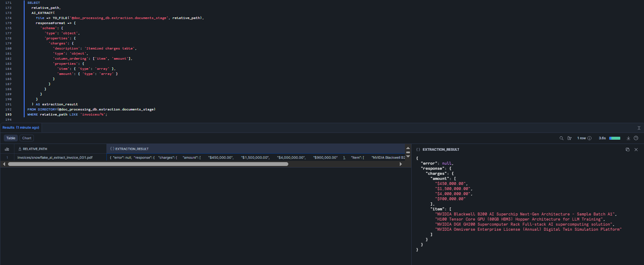The height and width of the screenshot is (265, 644).
Task: Open search in the results toolbar
Action: (x=561, y=138)
